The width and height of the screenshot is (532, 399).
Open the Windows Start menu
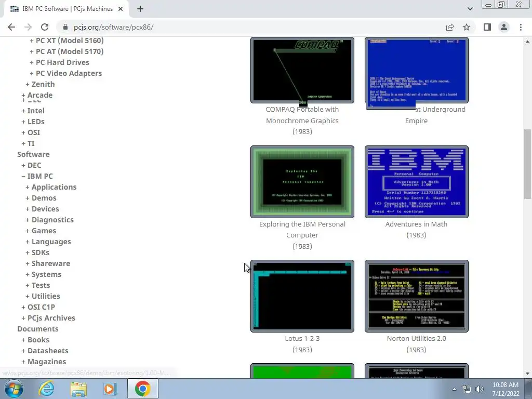[14, 389]
